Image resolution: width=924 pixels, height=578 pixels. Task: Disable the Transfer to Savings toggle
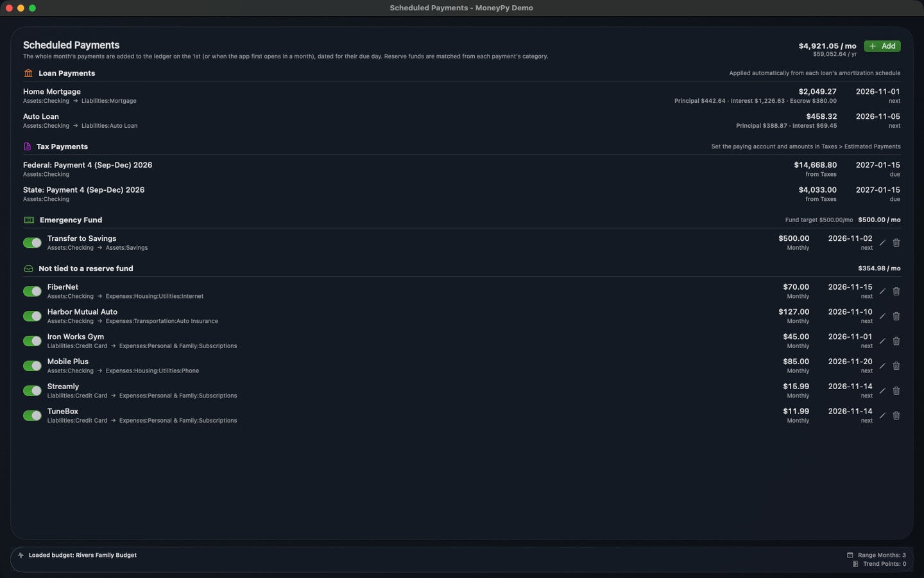tap(32, 243)
